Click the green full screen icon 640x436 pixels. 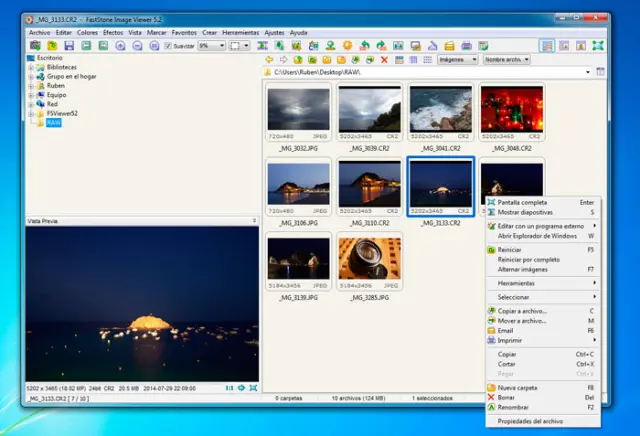point(597,46)
